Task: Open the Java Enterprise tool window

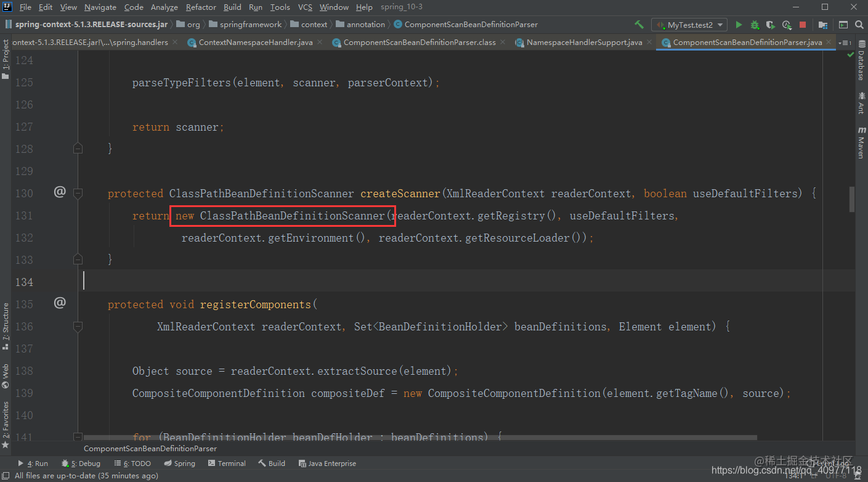Action: pos(327,464)
